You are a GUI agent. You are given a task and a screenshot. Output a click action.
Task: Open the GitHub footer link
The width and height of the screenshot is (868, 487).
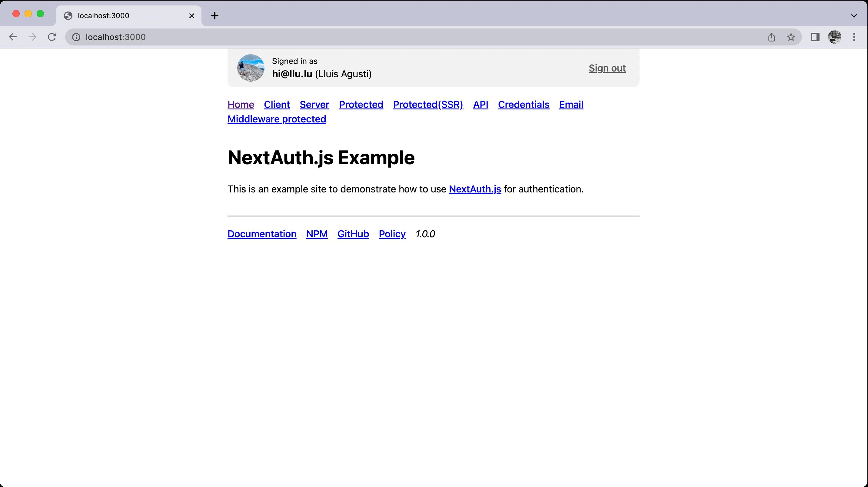pos(353,234)
